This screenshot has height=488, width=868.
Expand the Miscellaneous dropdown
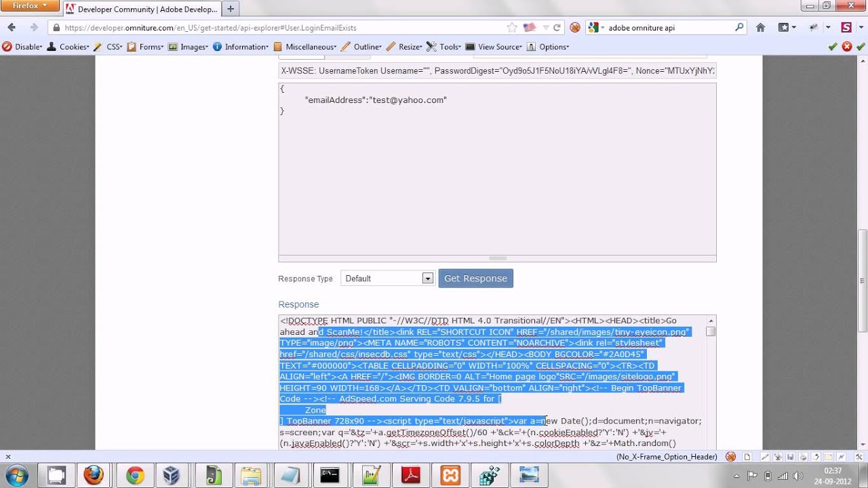pos(305,47)
